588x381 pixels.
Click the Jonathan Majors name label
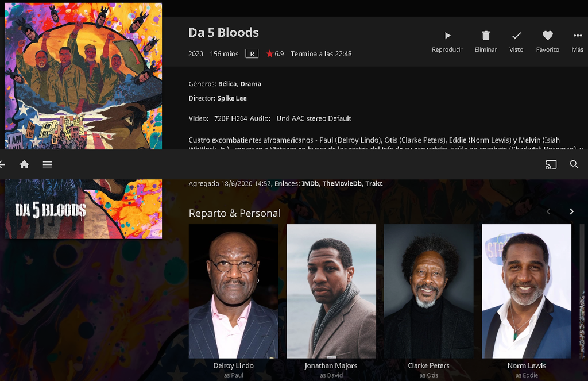pos(331,365)
